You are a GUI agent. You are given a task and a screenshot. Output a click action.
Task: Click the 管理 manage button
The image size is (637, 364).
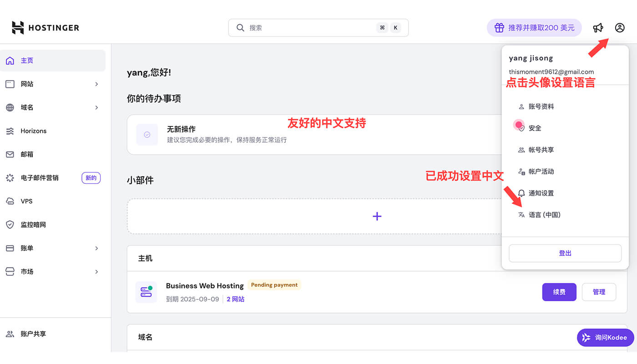tap(599, 292)
